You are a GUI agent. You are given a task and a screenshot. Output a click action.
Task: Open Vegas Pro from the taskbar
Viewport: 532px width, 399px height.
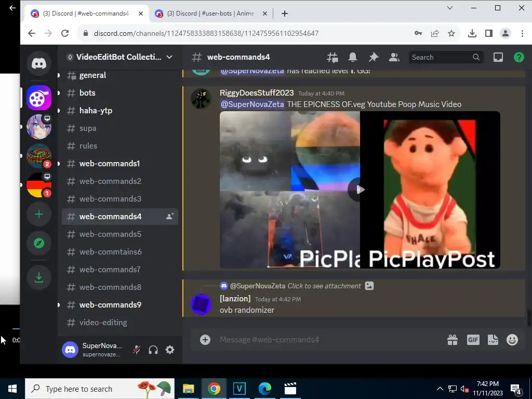click(239, 389)
